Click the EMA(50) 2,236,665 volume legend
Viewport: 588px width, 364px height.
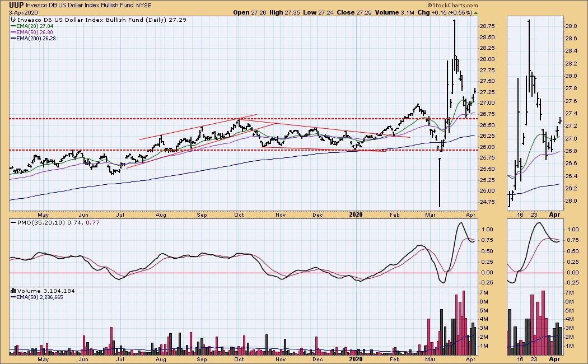[37, 297]
